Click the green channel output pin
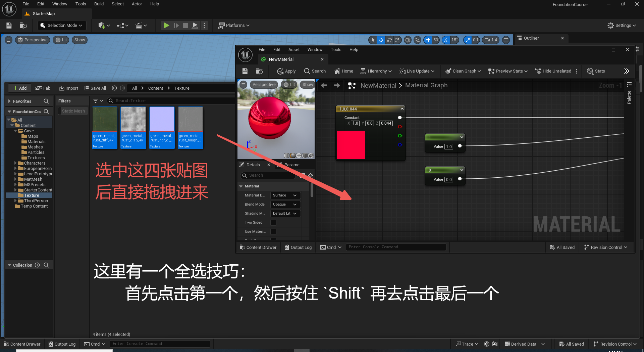 (400, 136)
